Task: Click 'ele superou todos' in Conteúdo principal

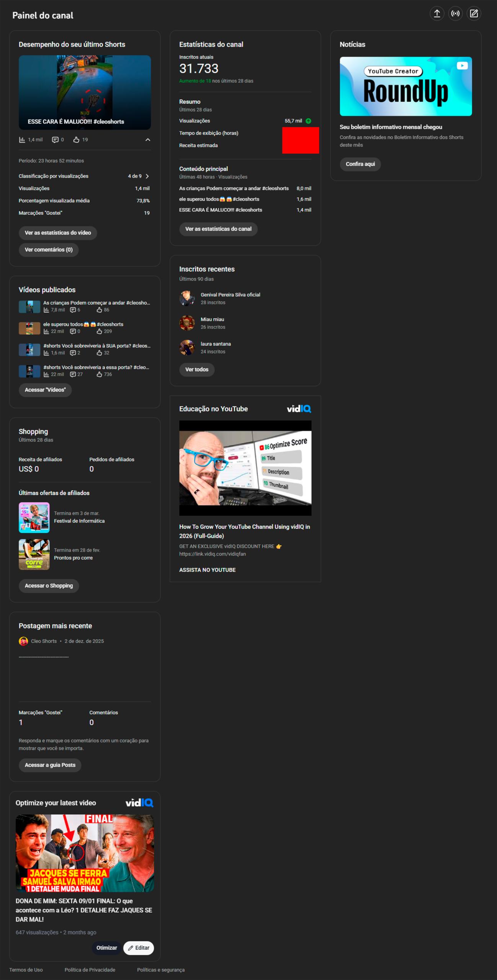Action: tap(219, 199)
